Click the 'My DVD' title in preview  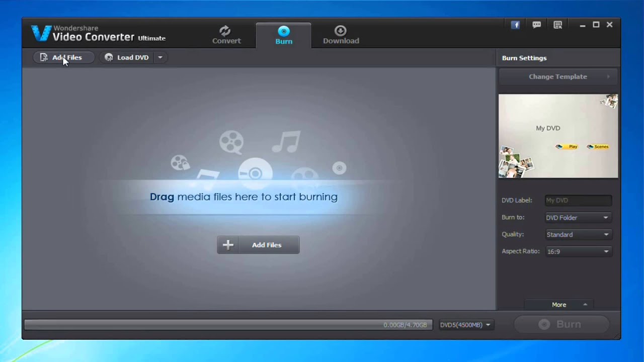pyautogui.click(x=548, y=128)
